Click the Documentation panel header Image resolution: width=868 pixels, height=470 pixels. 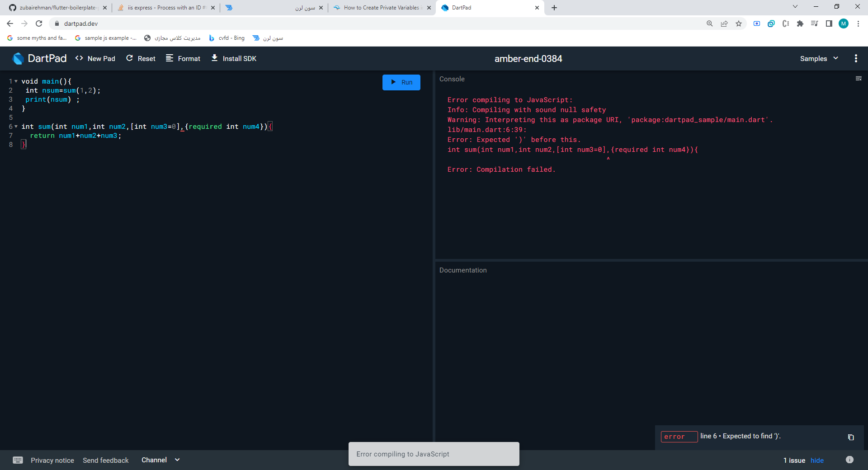tap(463, 270)
